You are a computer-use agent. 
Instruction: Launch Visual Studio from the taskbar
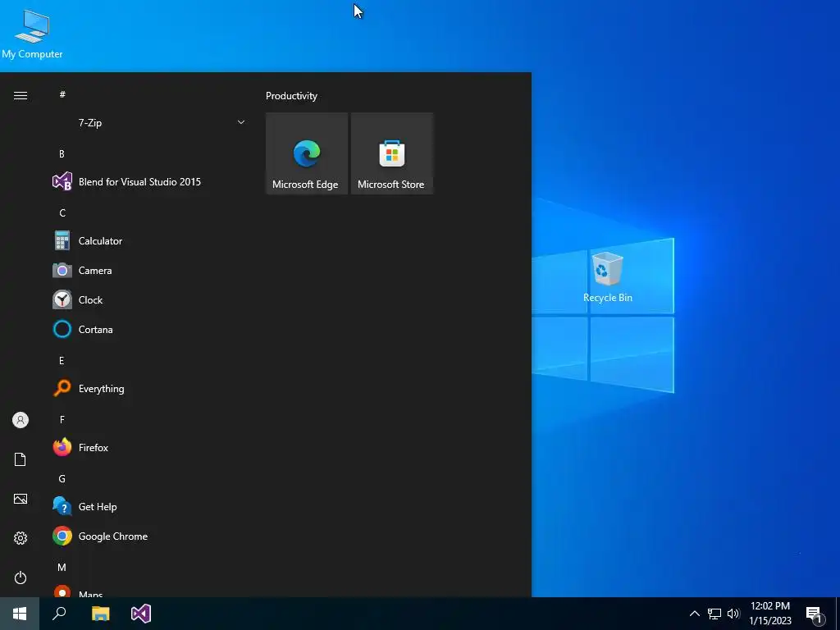pyautogui.click(x=141, y=614)
